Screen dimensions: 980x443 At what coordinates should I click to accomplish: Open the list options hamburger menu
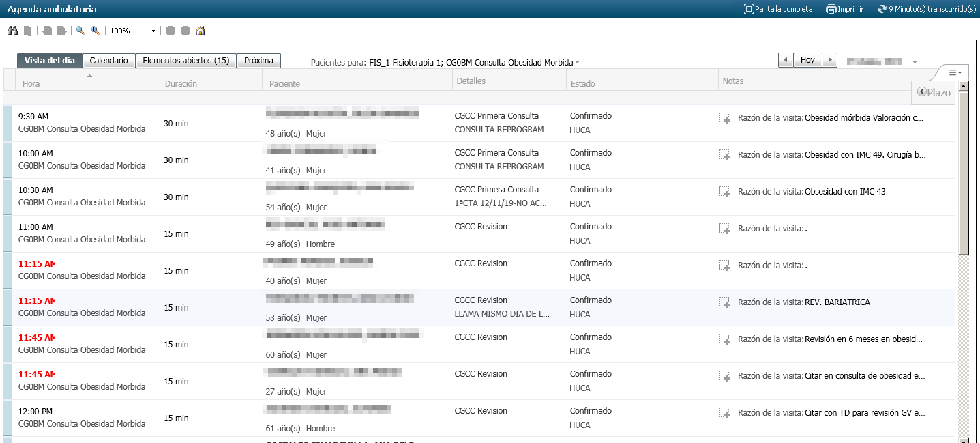(955, 72)
